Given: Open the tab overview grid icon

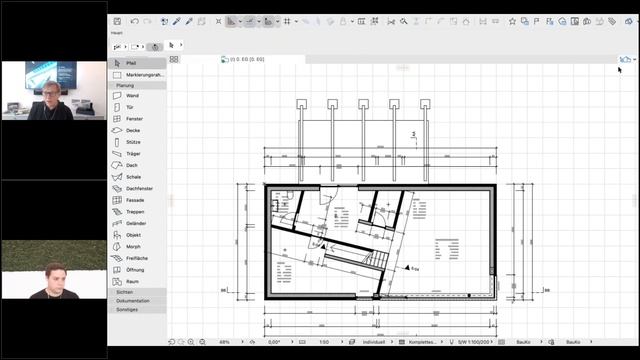Looking at the screenshot, I should point(174,60).
